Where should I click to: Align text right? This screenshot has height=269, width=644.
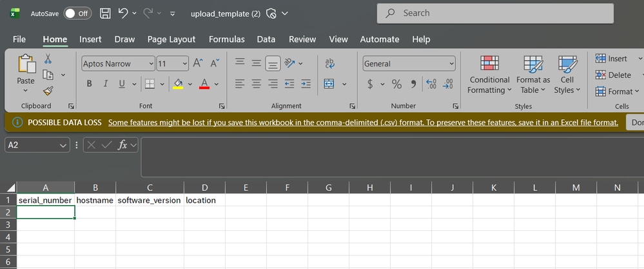point(273,84)
